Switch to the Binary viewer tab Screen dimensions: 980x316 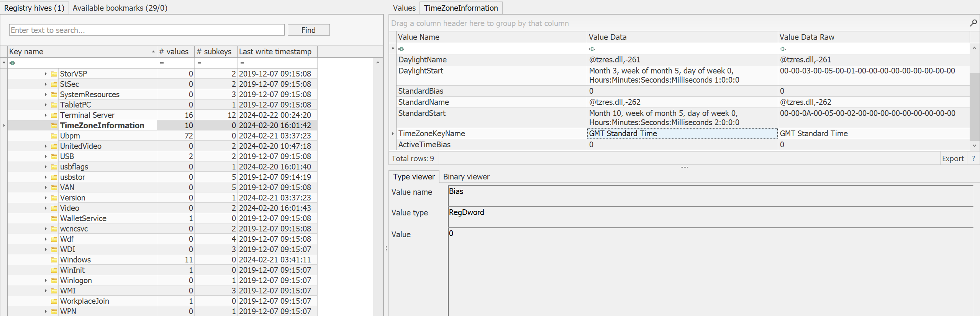point(466,177)
